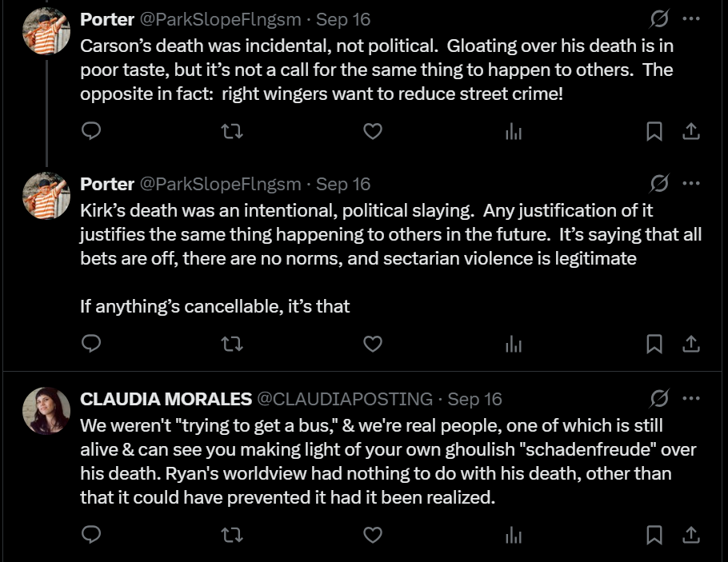The width and height of the screenshot is (728, 562).
Task: Open Claudia Morales's profile picture
Action: click(46, 411)
